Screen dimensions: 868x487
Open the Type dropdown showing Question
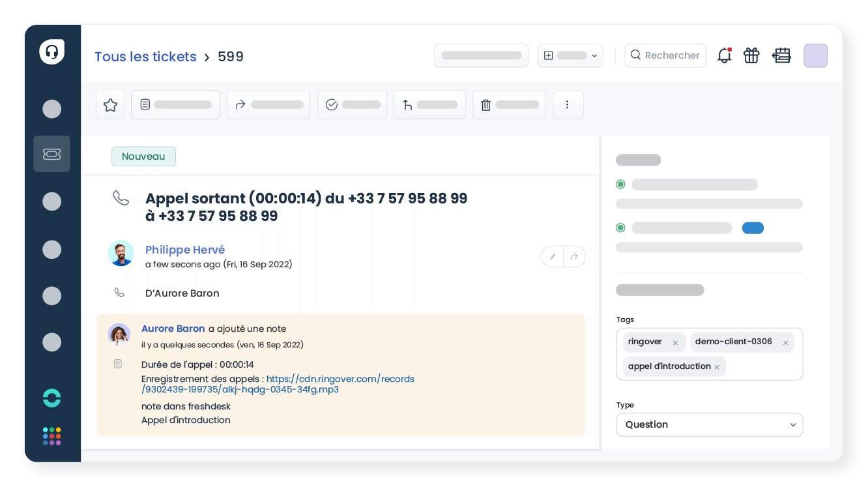click(709, 424)
